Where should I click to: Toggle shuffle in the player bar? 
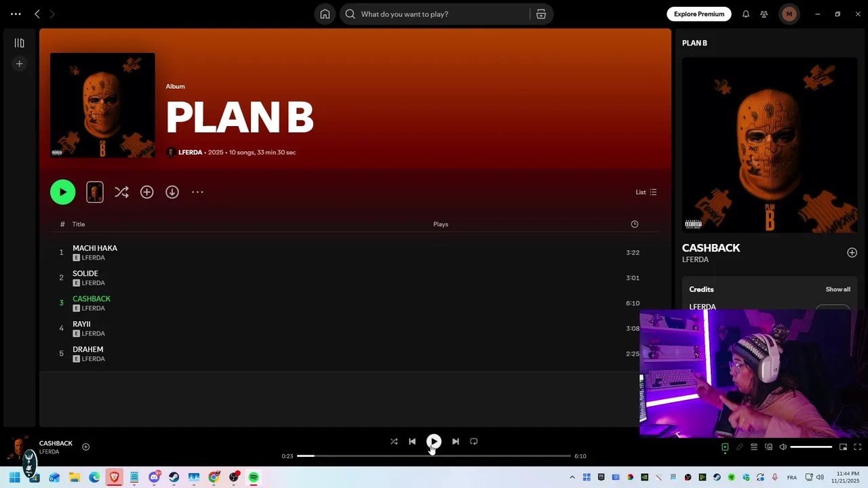pos(394,441)
